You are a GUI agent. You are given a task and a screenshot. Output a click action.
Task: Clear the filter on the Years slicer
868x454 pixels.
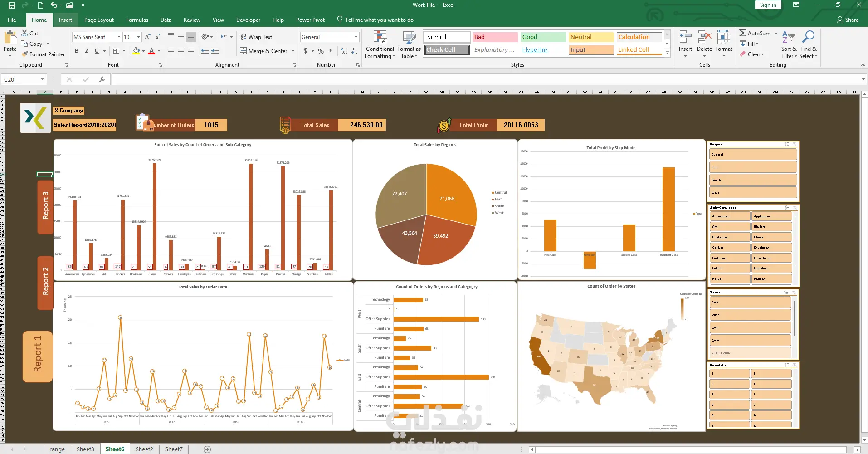point(794,293)
